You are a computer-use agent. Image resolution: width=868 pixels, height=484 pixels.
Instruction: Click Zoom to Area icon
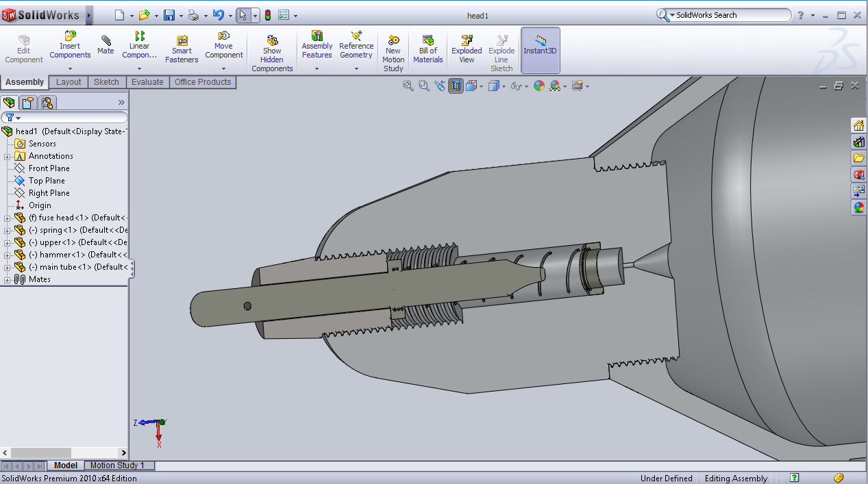point(423,86)
